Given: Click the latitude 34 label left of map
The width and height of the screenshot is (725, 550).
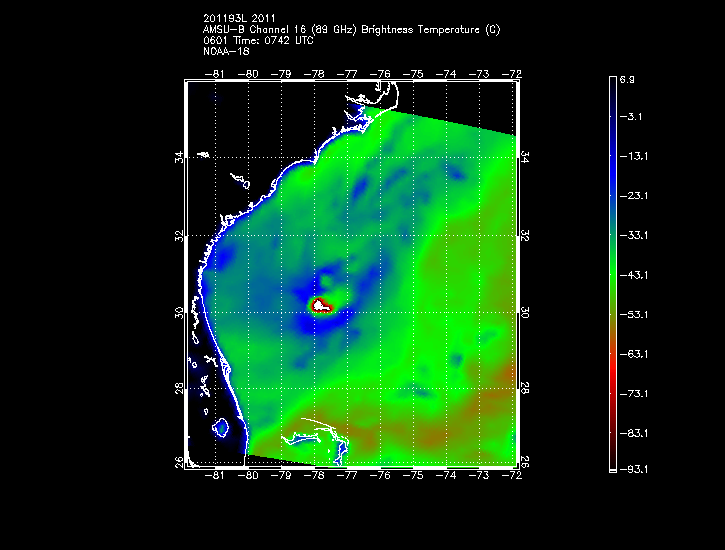Looking at the screenshot, I should pos(179,158).
